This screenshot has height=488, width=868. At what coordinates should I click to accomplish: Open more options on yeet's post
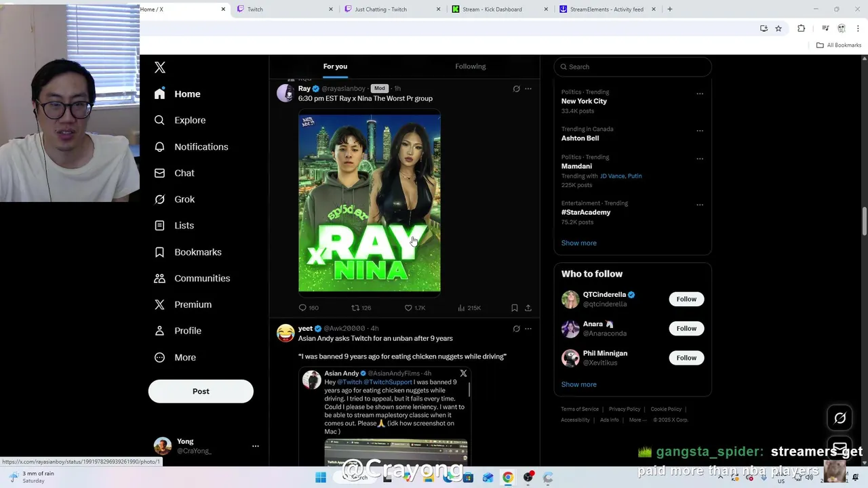528,329
